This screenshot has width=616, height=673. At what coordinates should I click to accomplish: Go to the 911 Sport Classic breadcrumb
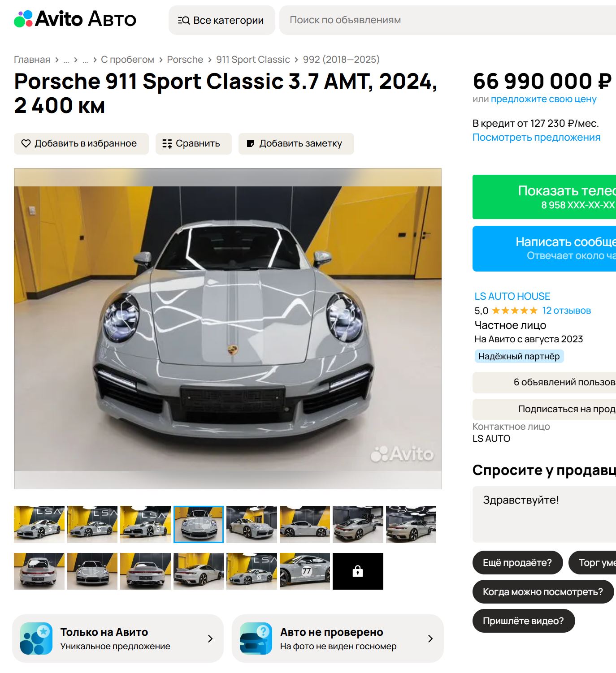(253, 60)
